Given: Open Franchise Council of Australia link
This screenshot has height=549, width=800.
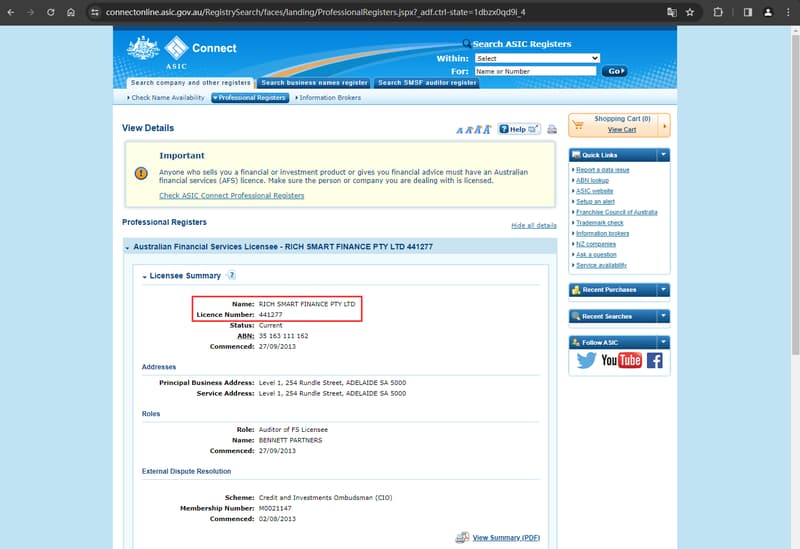Looking at the screenshot, I should coord(617,212).
